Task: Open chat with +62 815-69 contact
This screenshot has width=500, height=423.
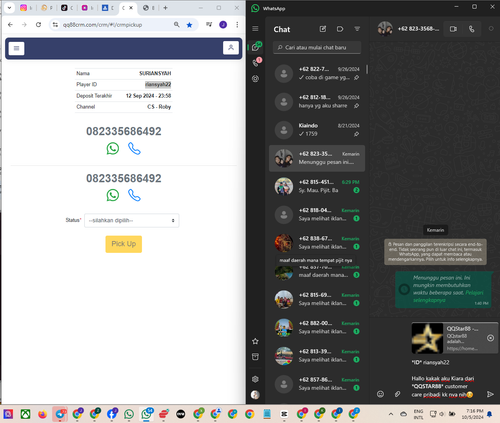Action: (x=317, y=299)
